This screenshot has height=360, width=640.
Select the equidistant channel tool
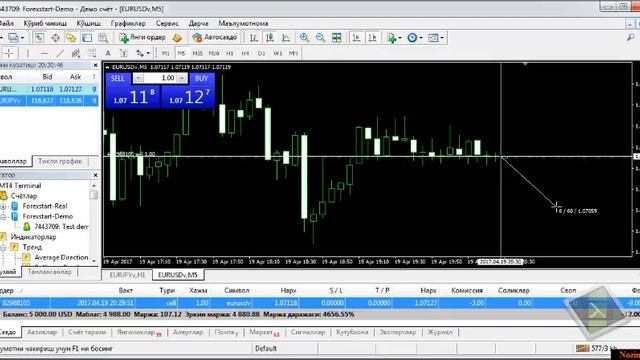point(76,53)
